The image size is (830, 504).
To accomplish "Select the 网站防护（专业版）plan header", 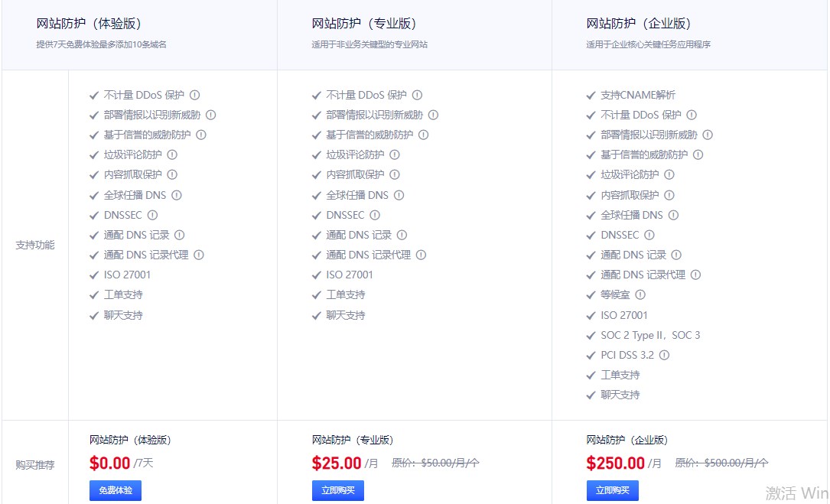I will point(364,24).
